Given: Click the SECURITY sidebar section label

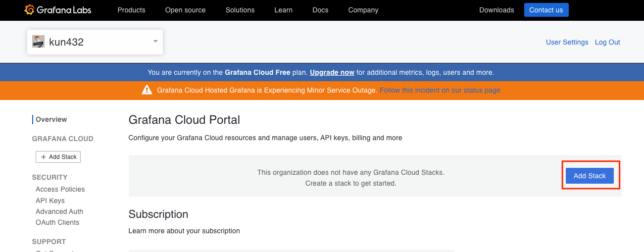Looking at the screenshot, I should click(x=50, y=177).
